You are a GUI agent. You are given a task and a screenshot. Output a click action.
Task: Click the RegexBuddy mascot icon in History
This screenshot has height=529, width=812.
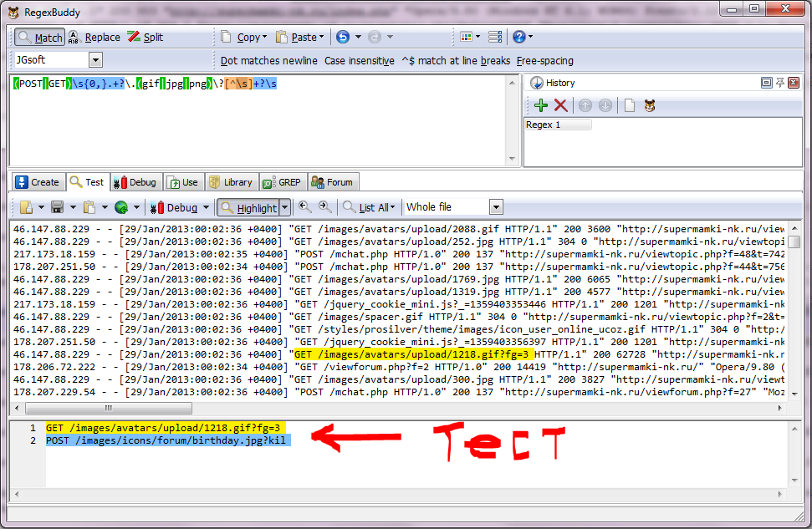649,105
